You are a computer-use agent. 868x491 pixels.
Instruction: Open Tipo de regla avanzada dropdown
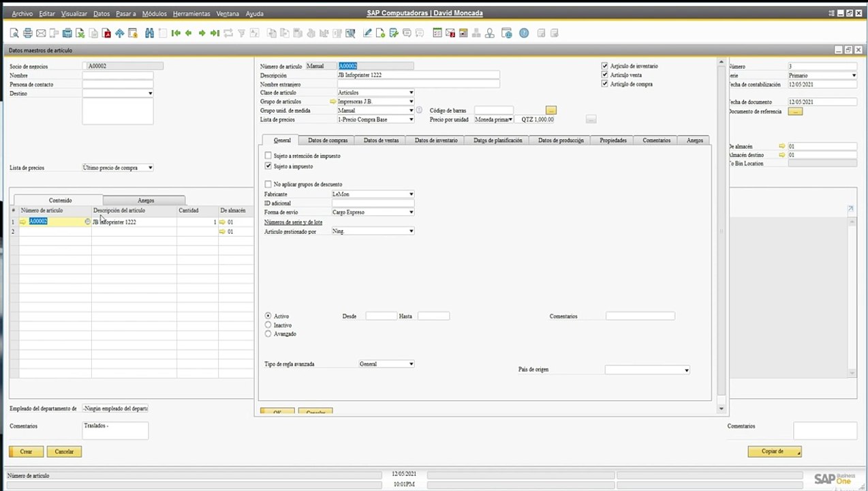pyautogui.click(x=411, y=364)
